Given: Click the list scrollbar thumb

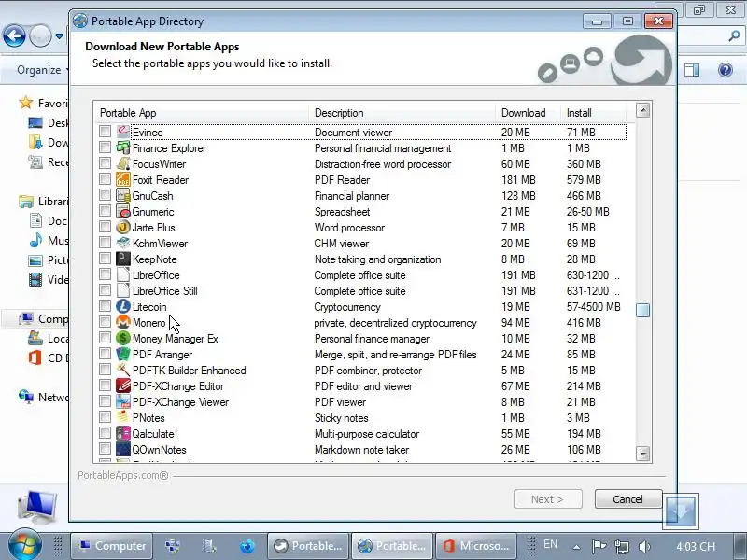Looking at the screenshot, I should [642, 310].
